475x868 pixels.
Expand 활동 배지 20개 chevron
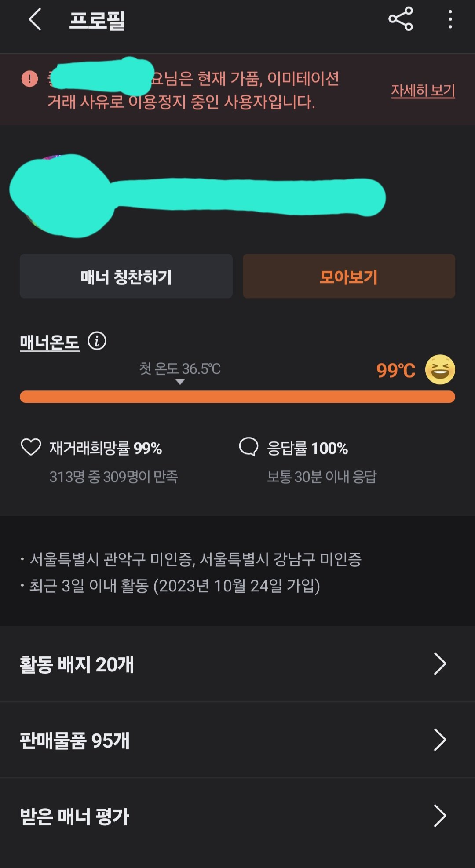tap(440, 664)
